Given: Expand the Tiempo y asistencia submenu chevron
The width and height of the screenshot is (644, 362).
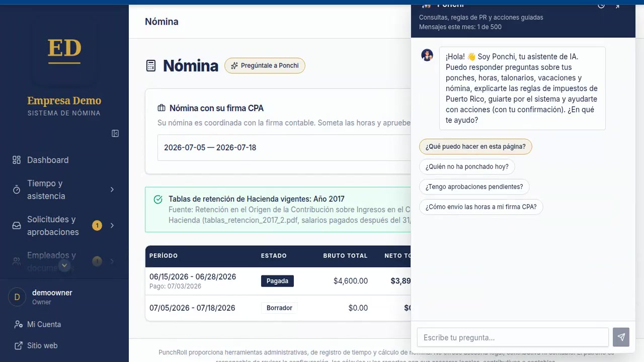Looking at the screenshot, I should (112, 190).
